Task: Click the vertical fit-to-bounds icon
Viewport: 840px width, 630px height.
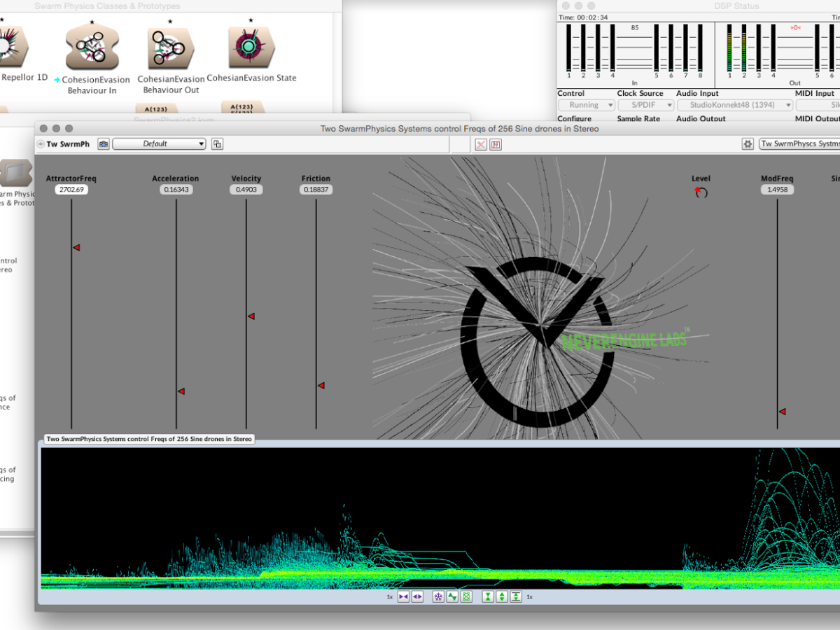Action: tap(516, 596)
